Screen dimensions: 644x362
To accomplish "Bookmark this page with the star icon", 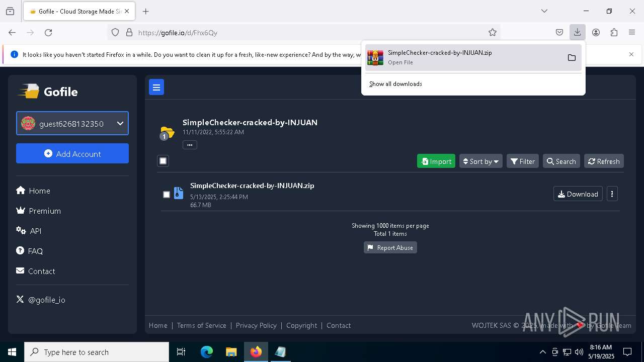I will pos(493,32).
